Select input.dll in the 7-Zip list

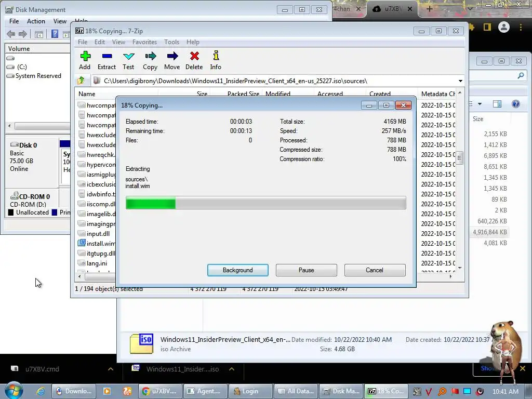[98, 233]
